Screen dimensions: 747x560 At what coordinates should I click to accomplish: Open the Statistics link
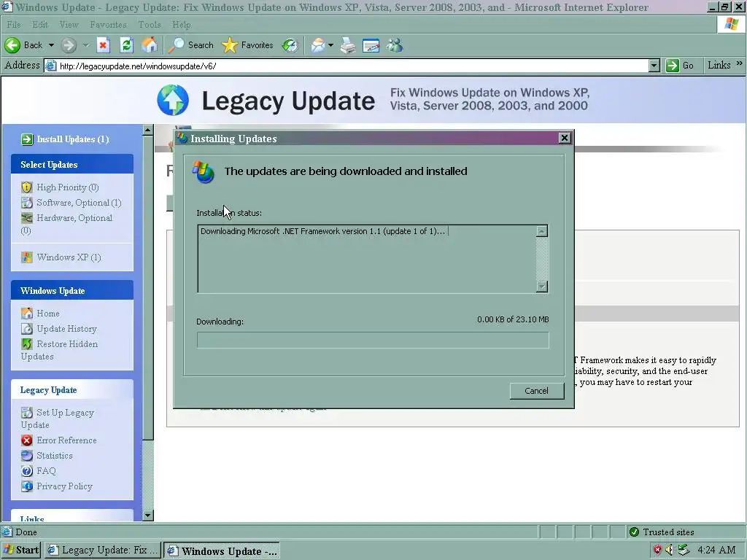tap(55, 455)
